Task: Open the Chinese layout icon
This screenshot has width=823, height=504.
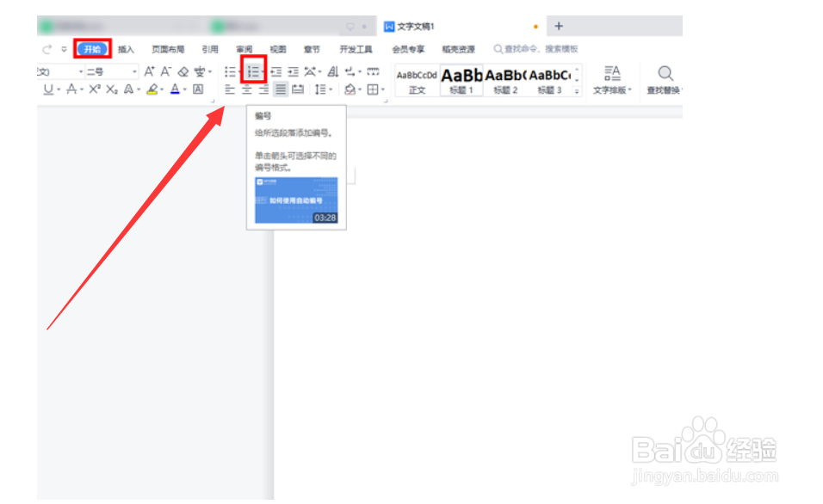Action: 310,72
